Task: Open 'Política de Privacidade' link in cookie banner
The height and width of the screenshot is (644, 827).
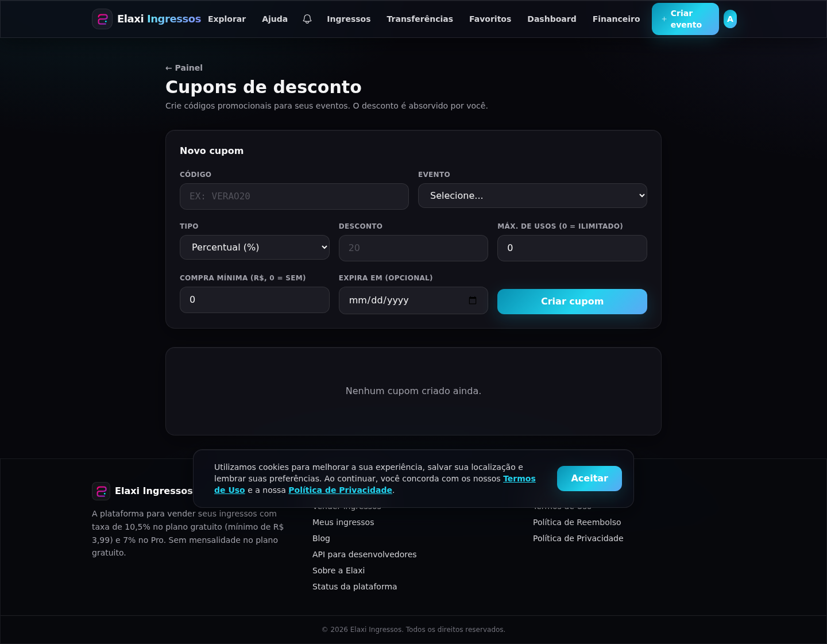Action: 340,490
